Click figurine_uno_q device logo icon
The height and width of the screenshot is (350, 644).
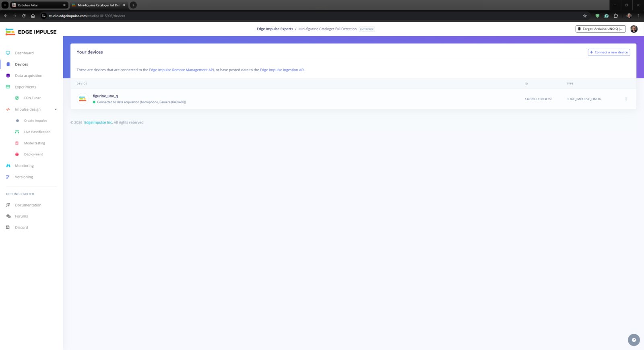[83, 99]
